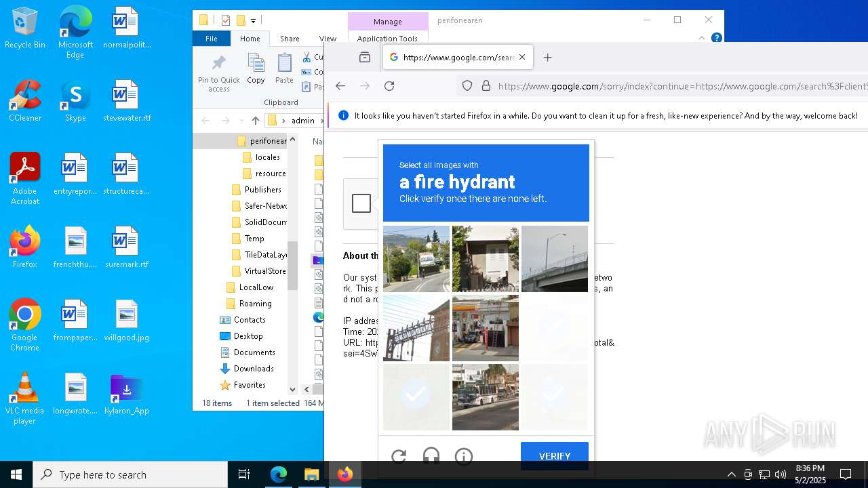Get a new captcha challenge
The width and height of the screenshot is (868, 488).
[x=399, y=456]
